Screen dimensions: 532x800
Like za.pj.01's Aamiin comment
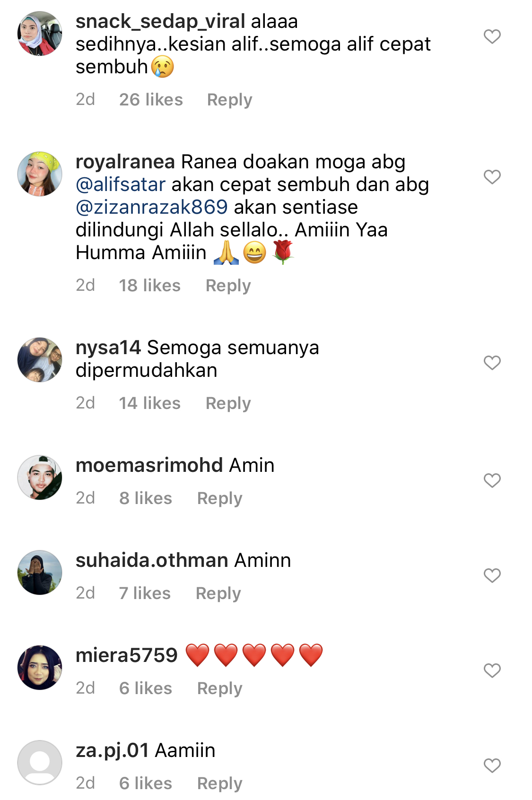click(x=492, y=765)
